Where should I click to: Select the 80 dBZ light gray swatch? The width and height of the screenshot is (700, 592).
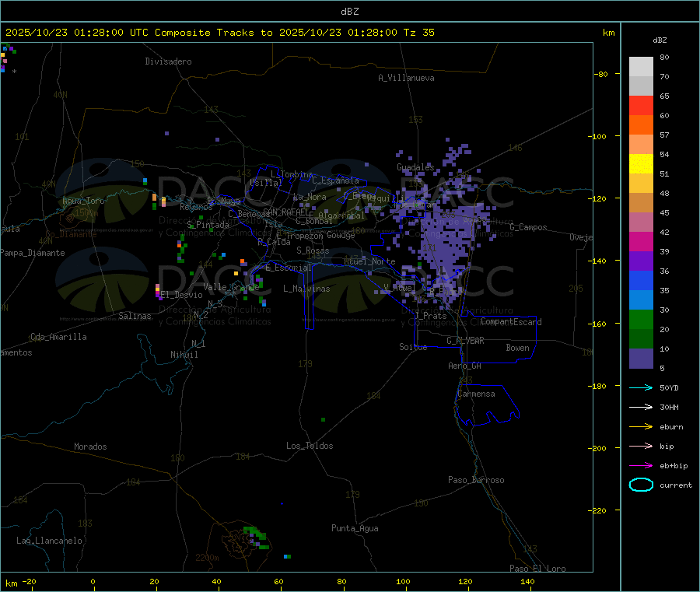click(x=641, y=67)
